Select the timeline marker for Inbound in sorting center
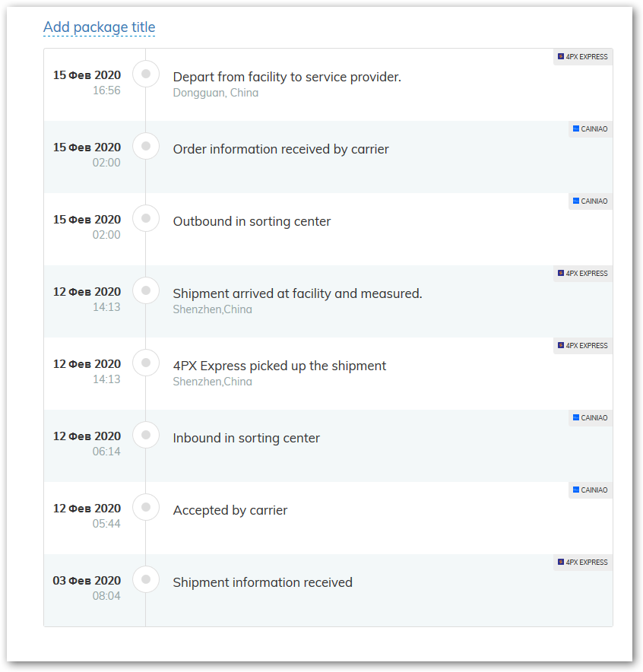 coord(146,435)
